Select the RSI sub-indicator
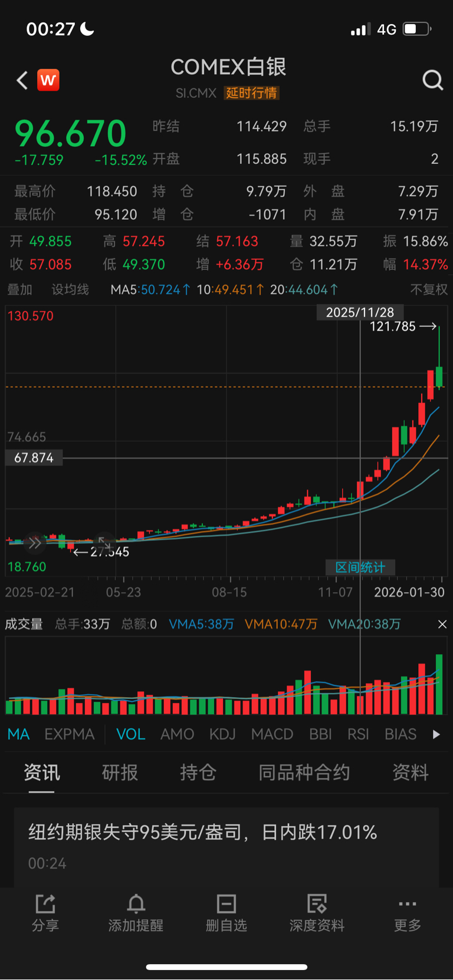This screenshot has width=453, height=980. (358, 734)
